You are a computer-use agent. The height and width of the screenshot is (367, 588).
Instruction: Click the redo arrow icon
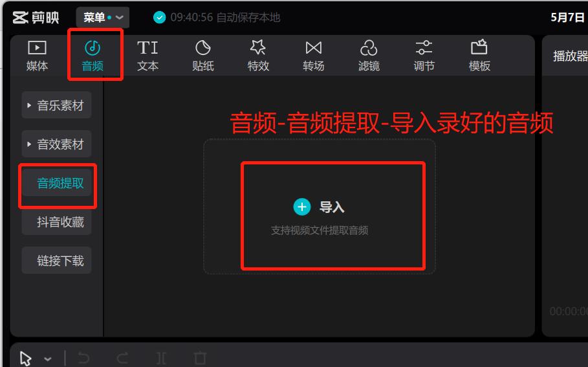123,359
